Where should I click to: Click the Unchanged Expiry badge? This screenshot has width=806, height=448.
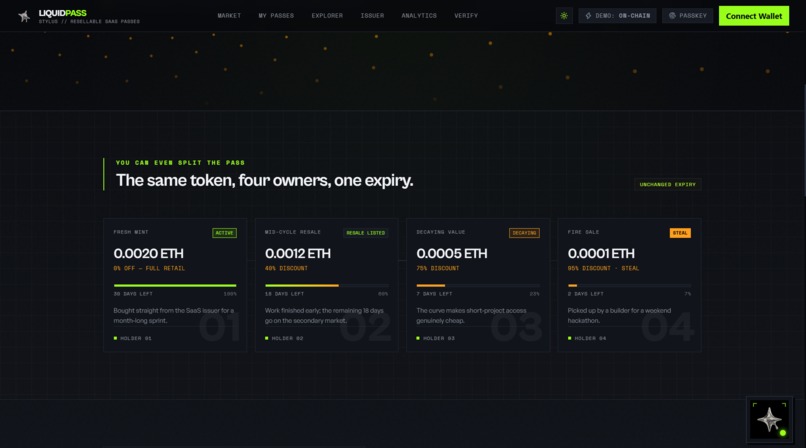[667, 184]
